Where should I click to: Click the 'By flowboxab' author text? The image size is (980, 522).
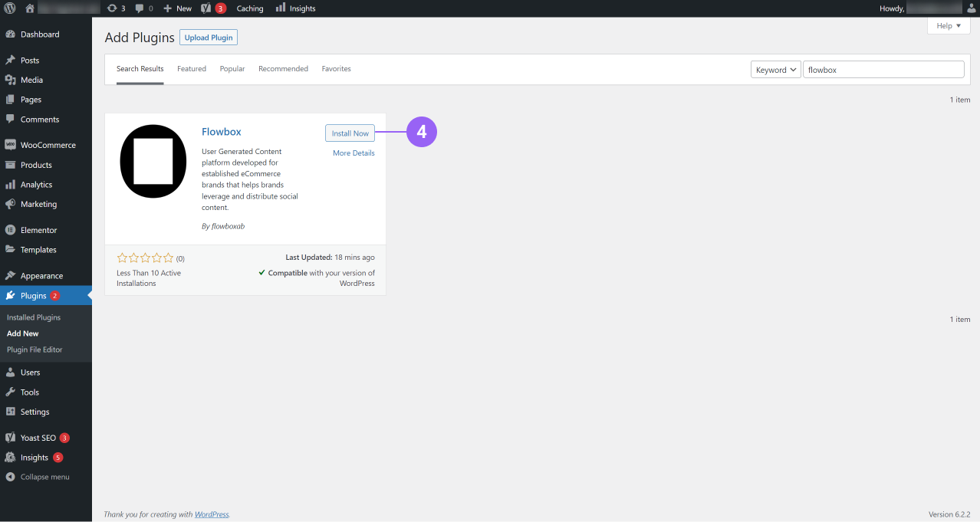point(223,226)
